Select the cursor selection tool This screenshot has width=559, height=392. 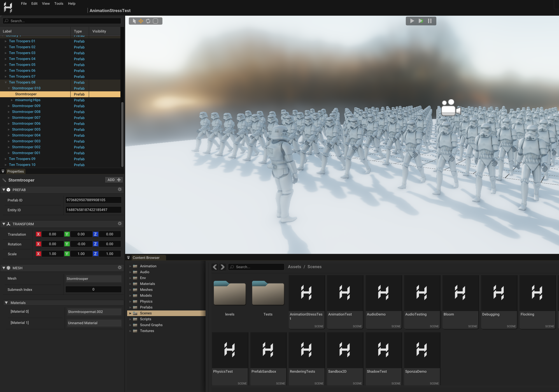[x=134, y=21]
